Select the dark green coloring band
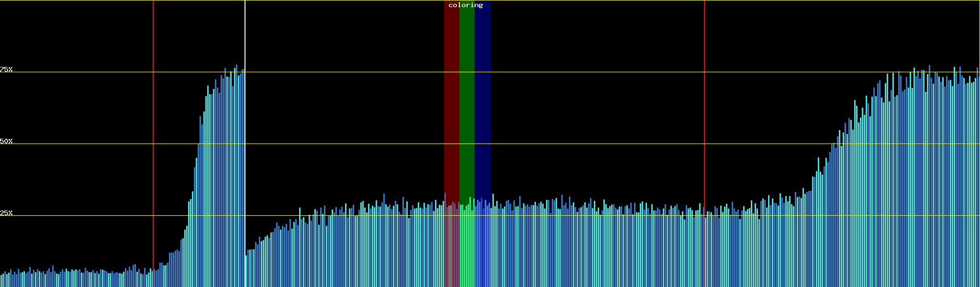 (x=467, y=96)
